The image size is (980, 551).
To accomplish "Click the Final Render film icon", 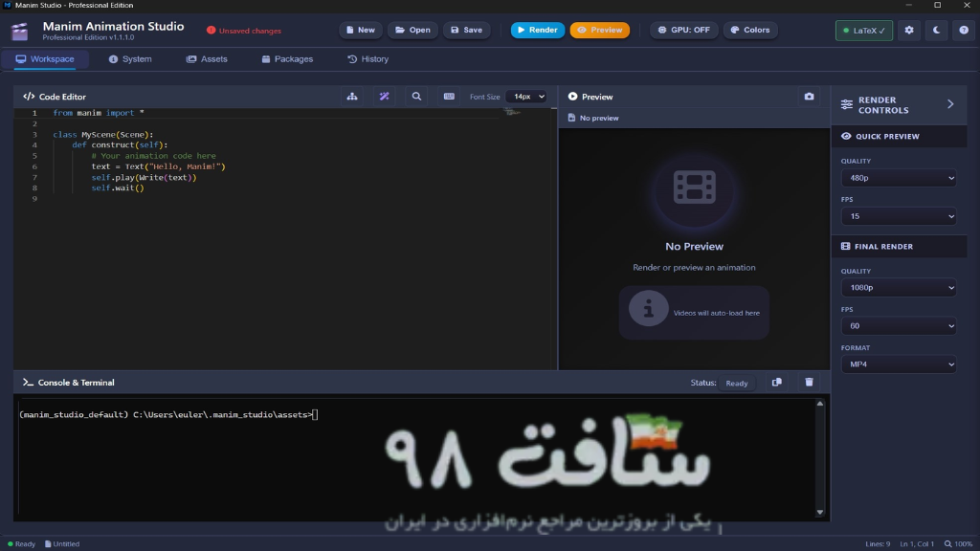I will click(x=846, y=246).
